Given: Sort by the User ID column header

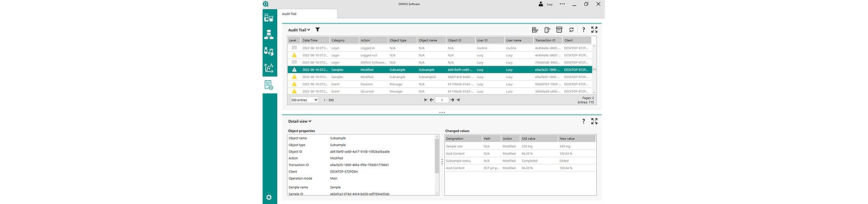Looking at the screenshot, I should (489, 40).
